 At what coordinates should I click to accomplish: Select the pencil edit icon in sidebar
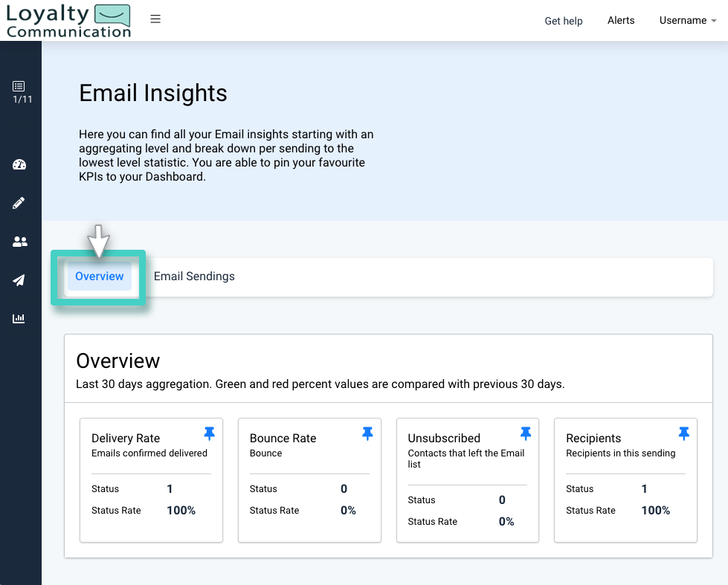20,203
